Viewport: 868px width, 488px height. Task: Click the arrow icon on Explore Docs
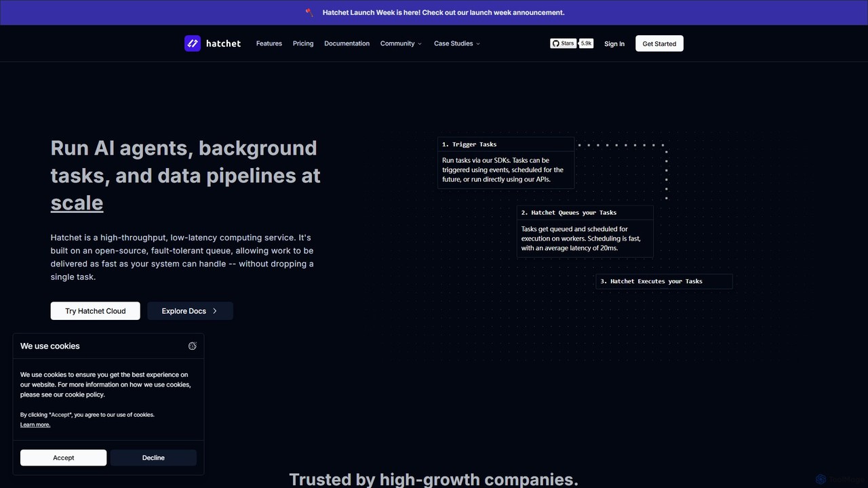point(215,311)
